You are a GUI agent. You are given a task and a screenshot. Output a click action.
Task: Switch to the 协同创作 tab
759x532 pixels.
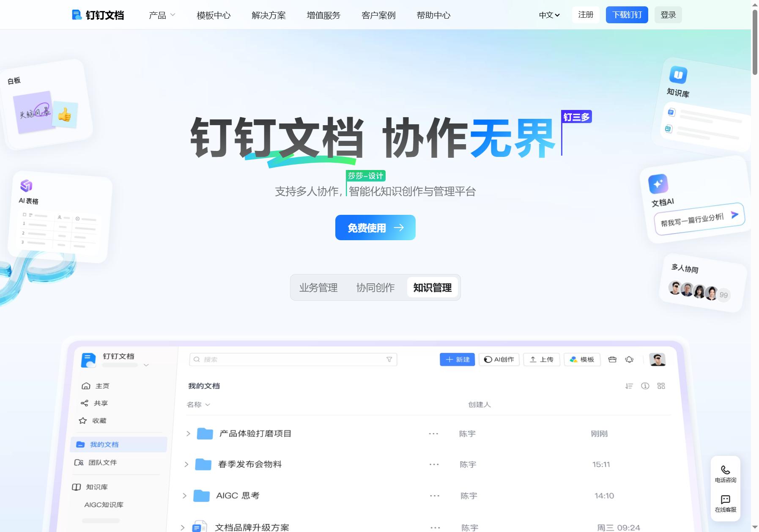click(x=375, y=288)
